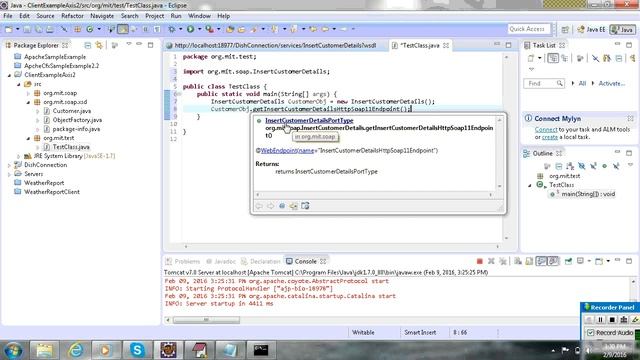Toggle Scroll Lock in Console toolbar
The height and width of the screenshot is (360, 640).
coord(529,261)
